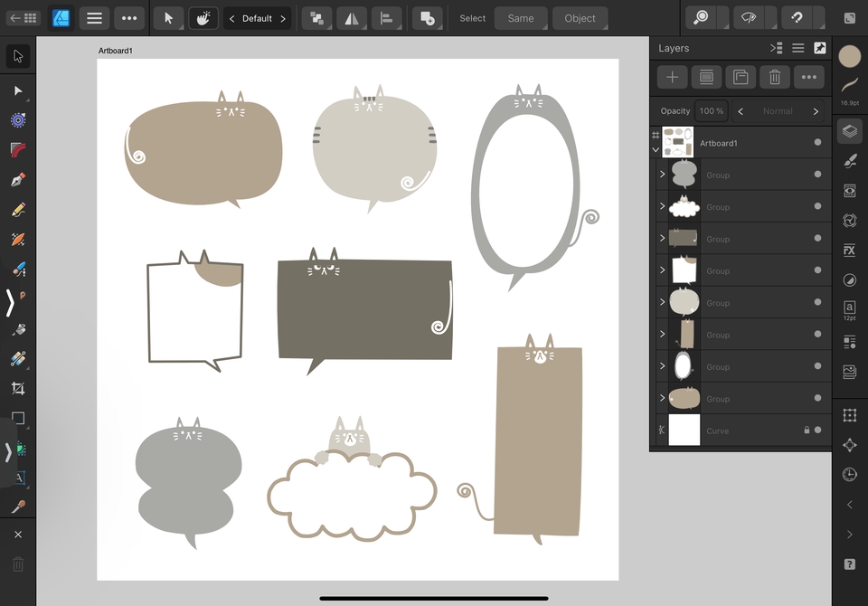The width and height of the screenshot is (868, 606).
Task: Open the Designer persona icon
Action: (x=61, y=18)
